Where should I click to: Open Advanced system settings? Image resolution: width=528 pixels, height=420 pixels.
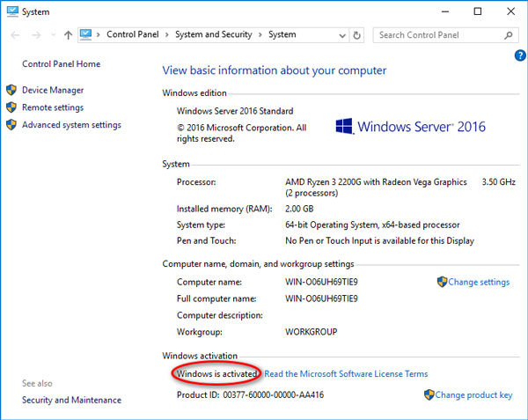[71, 125]
